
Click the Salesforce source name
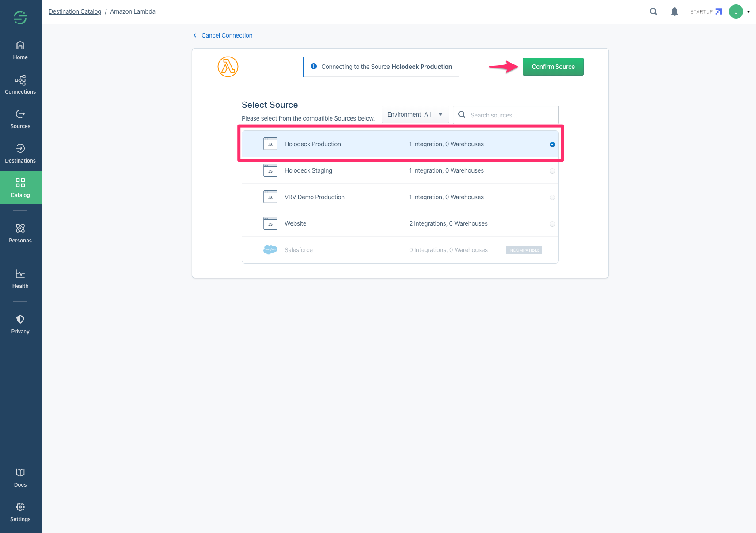click(299, 250)
